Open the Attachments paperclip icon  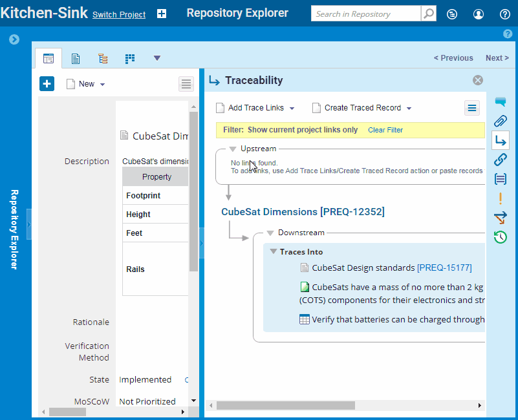click(x=501, y=121)
